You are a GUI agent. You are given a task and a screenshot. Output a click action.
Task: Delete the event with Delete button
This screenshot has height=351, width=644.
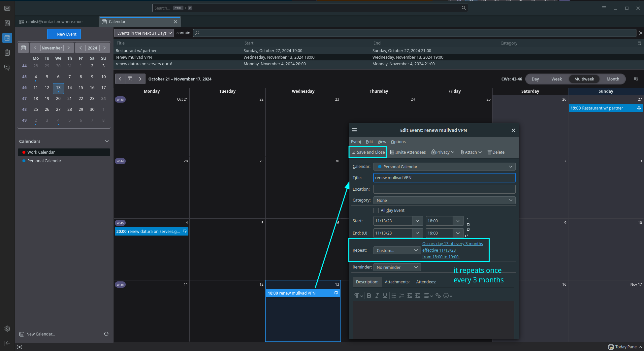496,152
